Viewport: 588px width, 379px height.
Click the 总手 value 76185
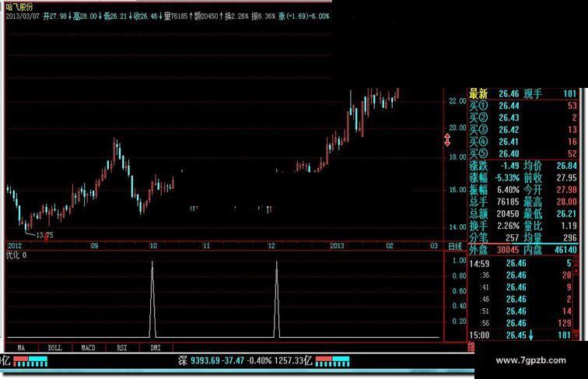click(x=508, y=202)
